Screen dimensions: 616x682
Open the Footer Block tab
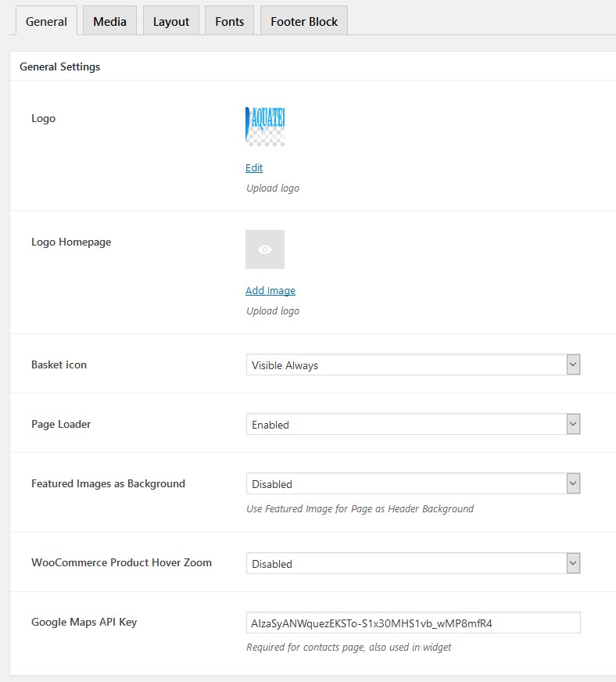pos(304,21)
